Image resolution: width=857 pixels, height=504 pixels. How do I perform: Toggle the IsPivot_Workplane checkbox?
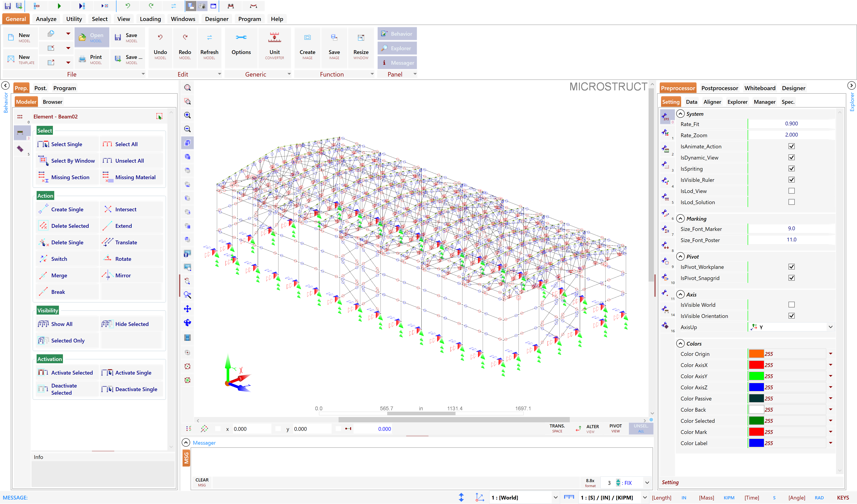pyautogui.click(x=791, y=267)
